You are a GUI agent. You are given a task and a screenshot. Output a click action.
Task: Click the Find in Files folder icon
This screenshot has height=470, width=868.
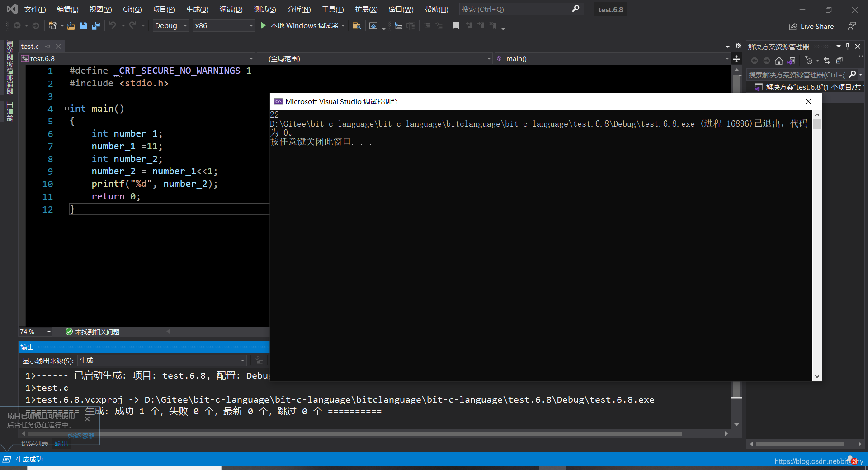(x=356, y=26)
